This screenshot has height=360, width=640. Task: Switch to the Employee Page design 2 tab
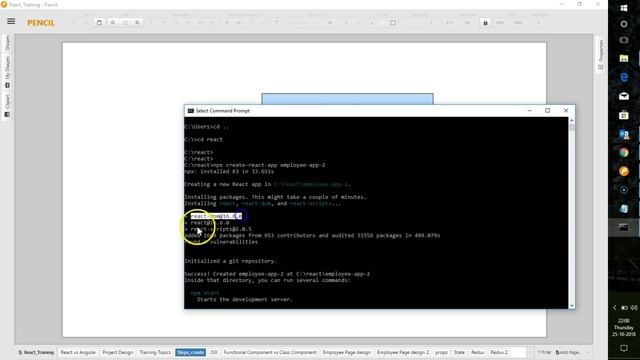coord(403,352)
